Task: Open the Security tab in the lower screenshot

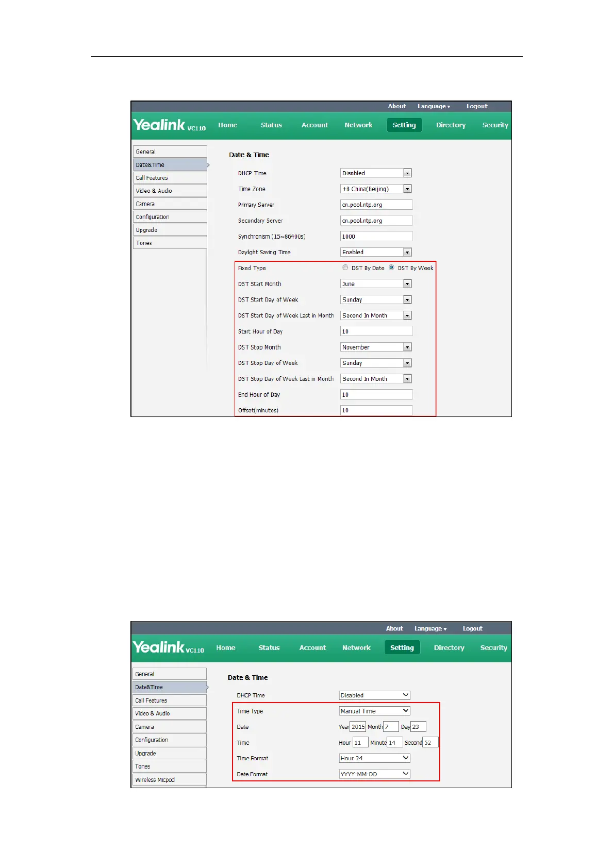Action: (x=493, y=648)
